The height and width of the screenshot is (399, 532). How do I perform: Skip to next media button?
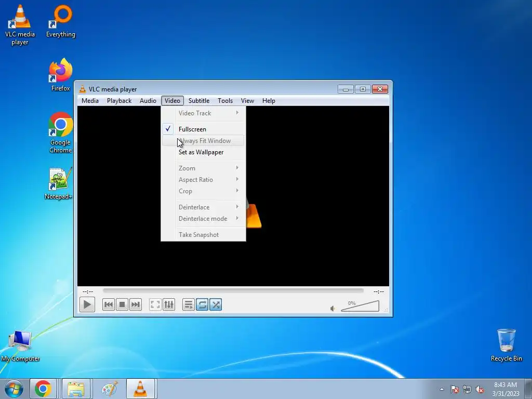click(x=136, y=304)
